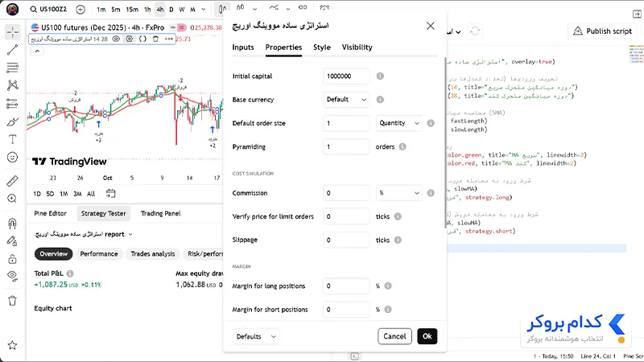Switch to the Inputs tab

coord(243,47)
